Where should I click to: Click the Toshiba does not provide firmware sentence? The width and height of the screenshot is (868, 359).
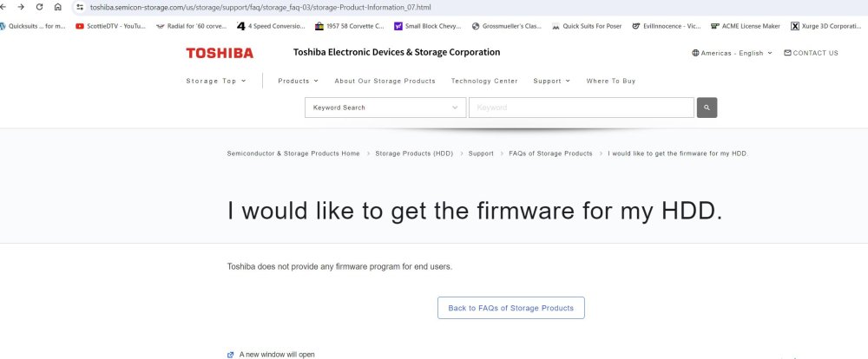coord(339,266)
